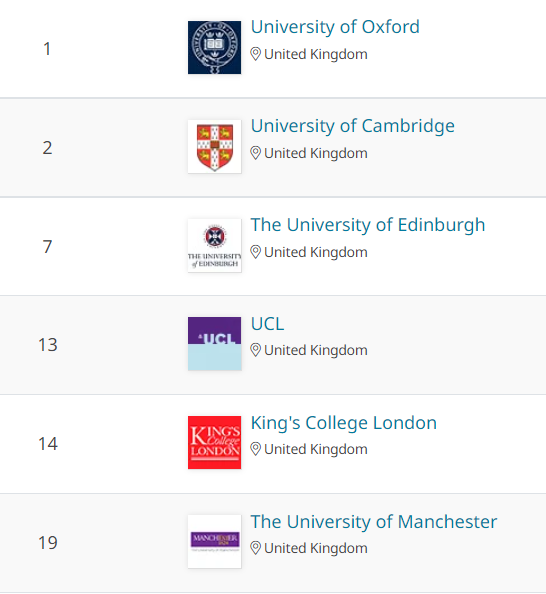Click the rank number 13 cell
546x594 pixels.
coord(48,345)
